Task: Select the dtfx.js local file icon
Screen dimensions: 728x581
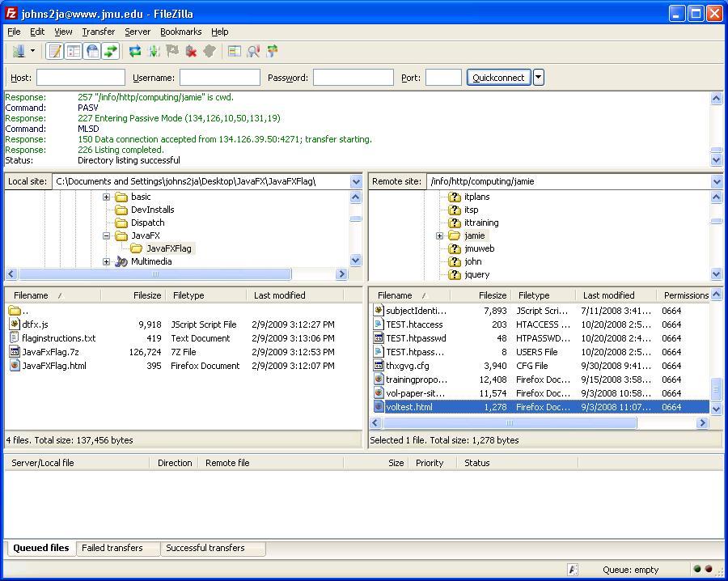Action: tap(15, 324)
